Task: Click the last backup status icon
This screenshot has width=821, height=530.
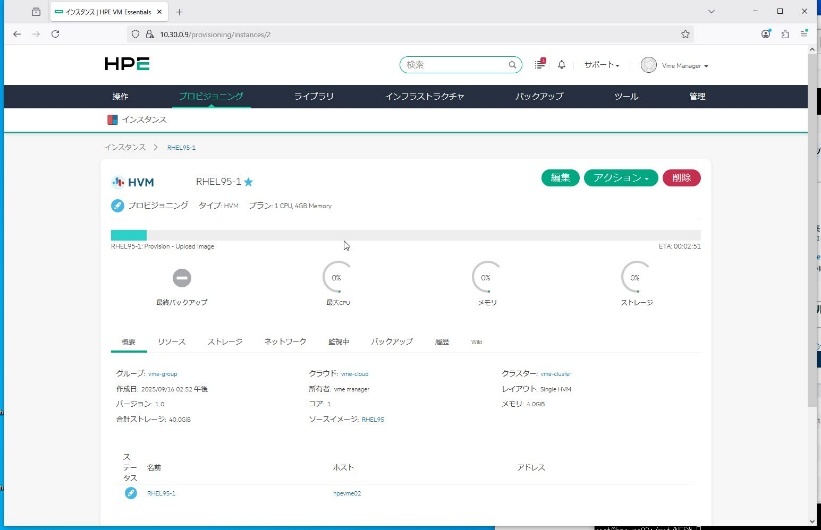Action: [182, 277]
